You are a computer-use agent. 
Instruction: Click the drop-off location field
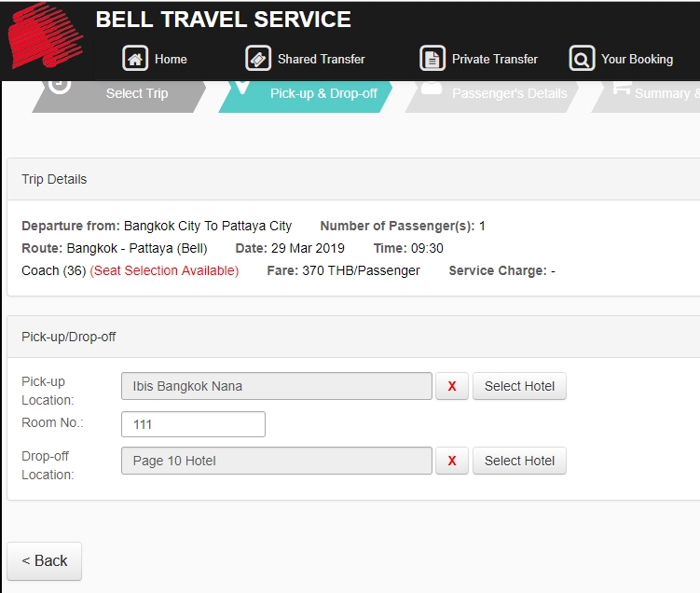pos(276,461)
